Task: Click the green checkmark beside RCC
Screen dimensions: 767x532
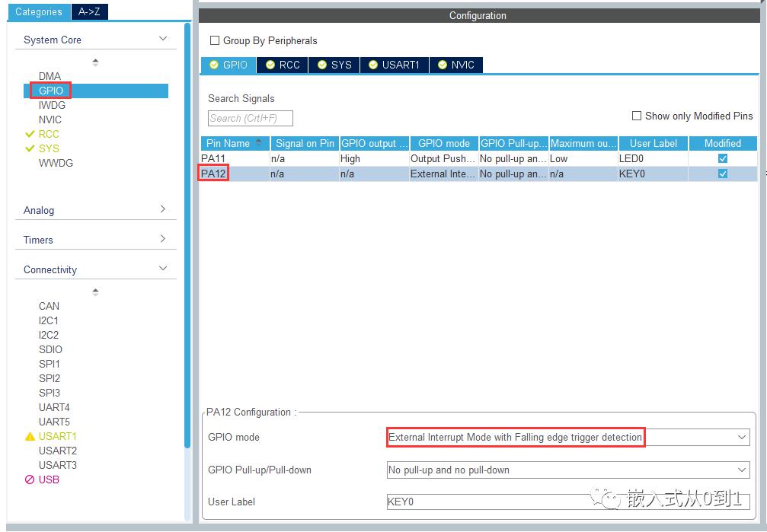Action: pos(30,134)
